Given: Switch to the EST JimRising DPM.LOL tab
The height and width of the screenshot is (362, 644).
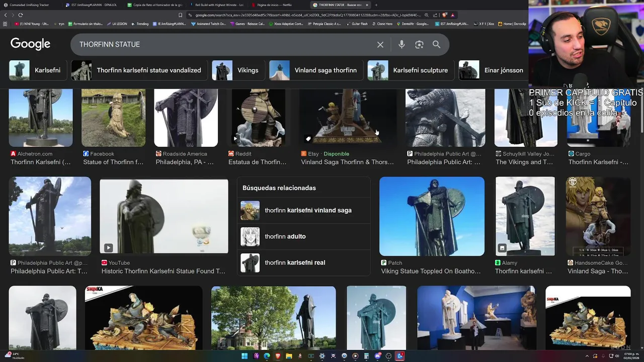Looking at the screenshot, I should tap(94, 5).
